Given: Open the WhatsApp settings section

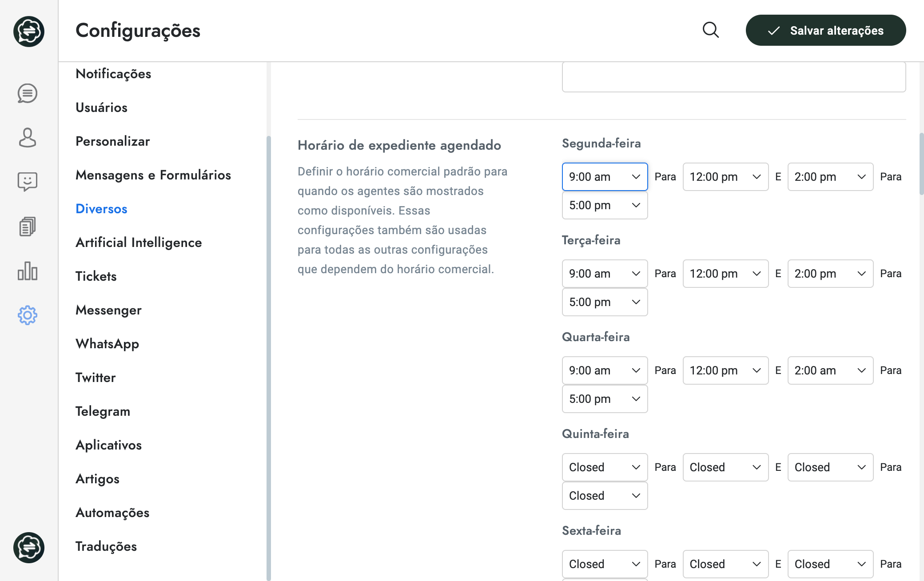Looking at the screenshot, I should [x=107, y=344].
